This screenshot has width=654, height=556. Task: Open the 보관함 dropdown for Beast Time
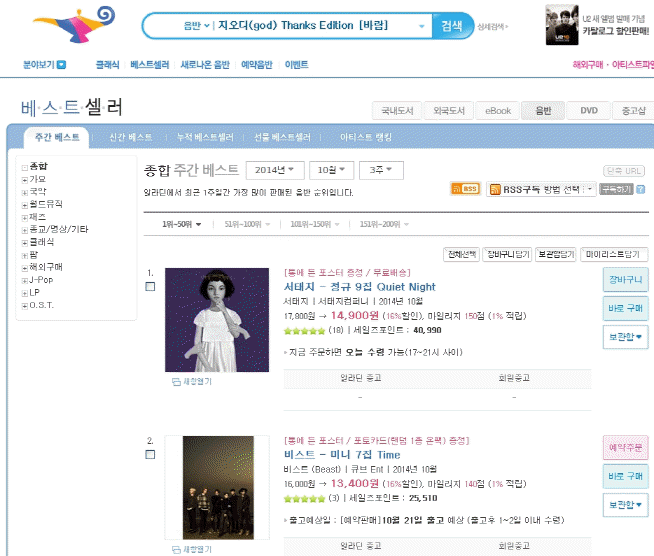tap(626, 505)
